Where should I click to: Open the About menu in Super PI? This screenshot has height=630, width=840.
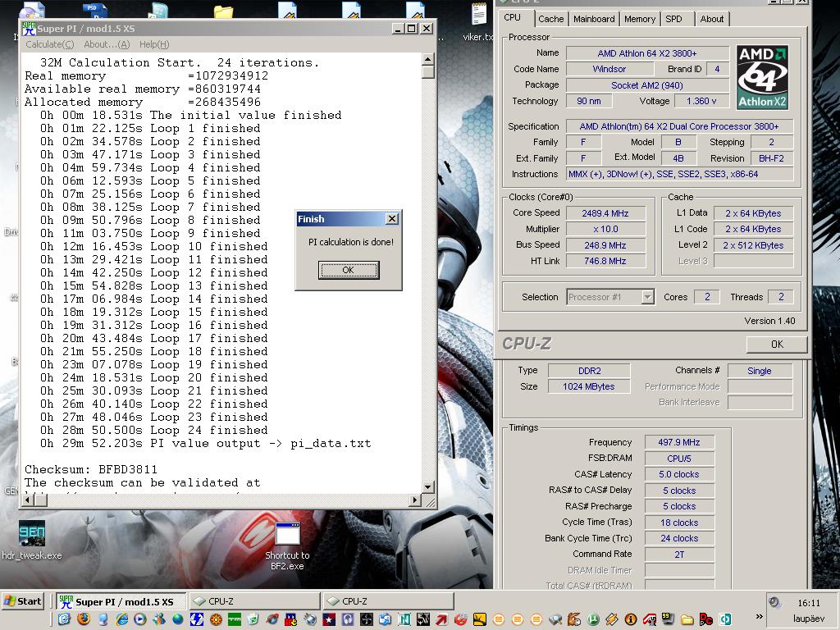tap(107, 44)
